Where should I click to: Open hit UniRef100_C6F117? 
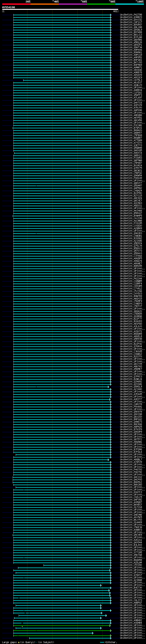(x=131, y=22)
